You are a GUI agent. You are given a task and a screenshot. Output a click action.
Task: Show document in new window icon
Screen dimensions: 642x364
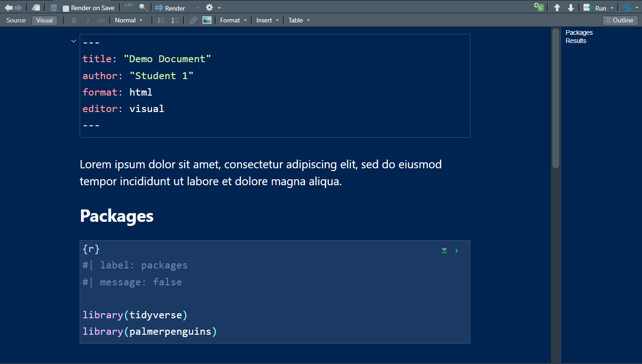coord(36,8)
